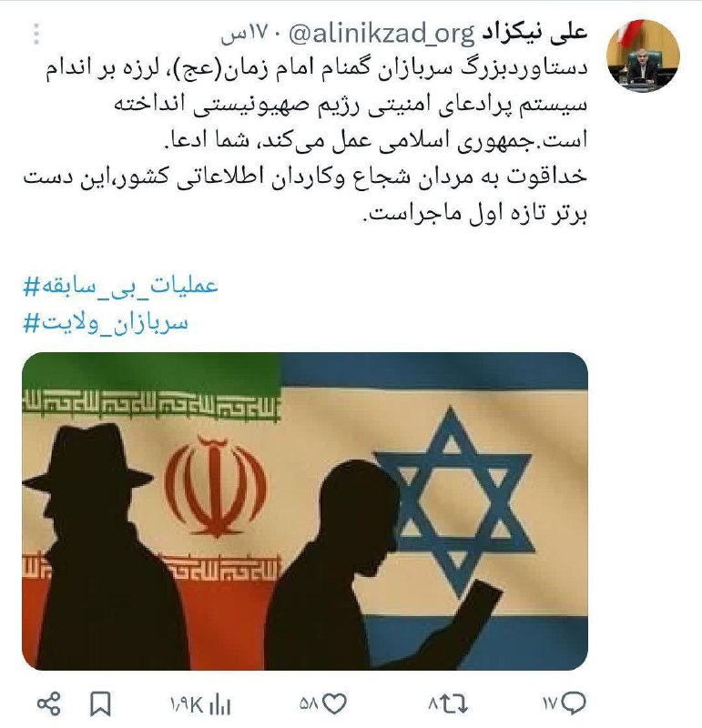The height and width of the screenshot is (728, 702).
Task: Click the @alinikzad_org handle
Action: [x=382, y=34]
